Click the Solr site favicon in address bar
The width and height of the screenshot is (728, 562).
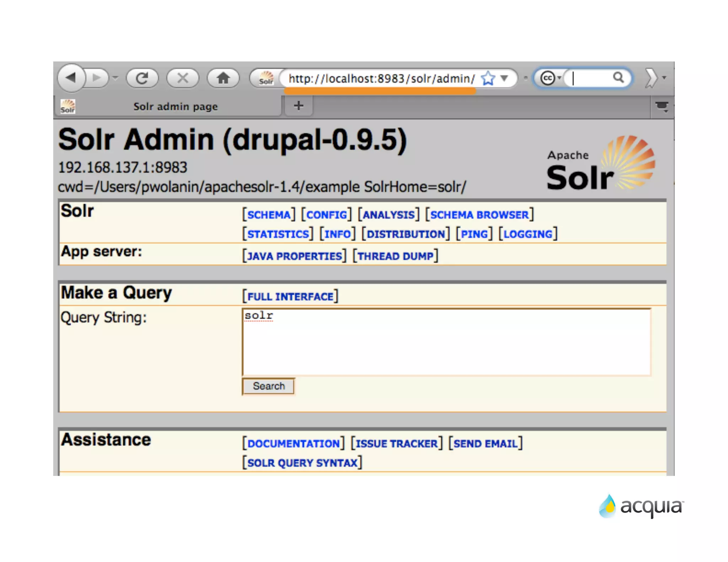point(266,78)
